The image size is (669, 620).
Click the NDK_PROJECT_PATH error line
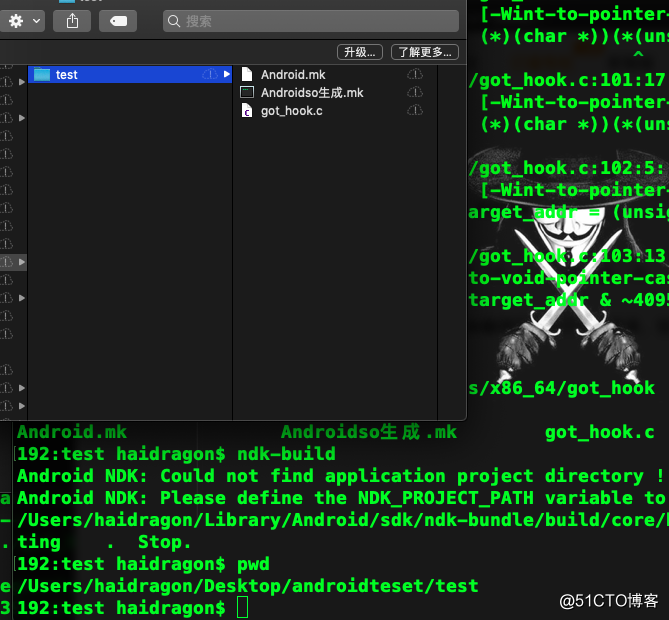pyautogui.click(x=341, y=498)
